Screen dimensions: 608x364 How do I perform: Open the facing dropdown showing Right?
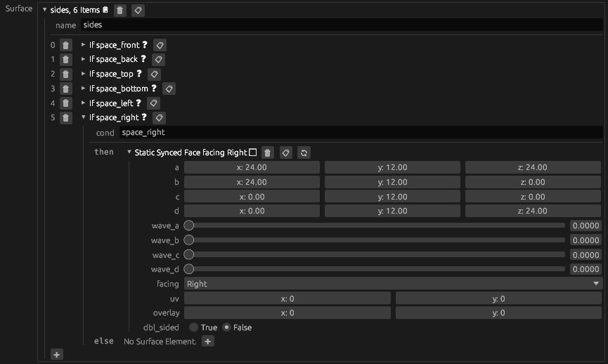tap(393, 284)
